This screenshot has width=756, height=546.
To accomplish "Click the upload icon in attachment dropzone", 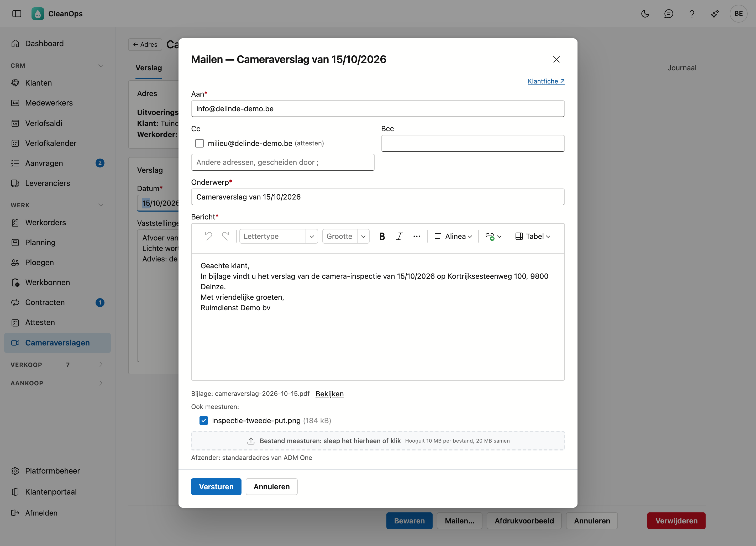I will [x=251, y=441].
